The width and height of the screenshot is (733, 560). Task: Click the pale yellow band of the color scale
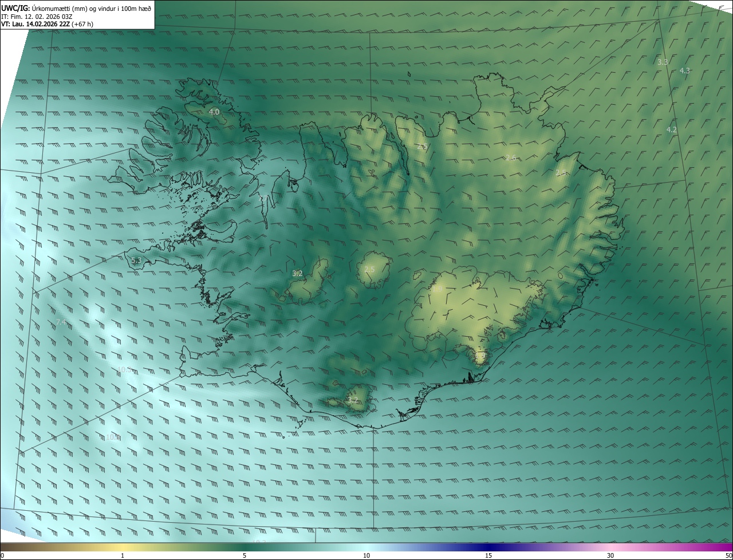coord(123,547)
